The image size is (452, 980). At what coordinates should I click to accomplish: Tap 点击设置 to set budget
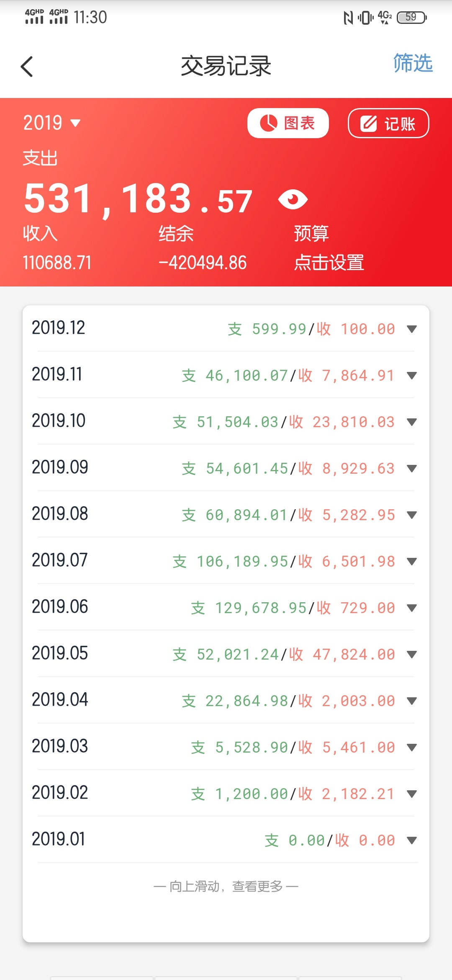(x=329, y=263)
